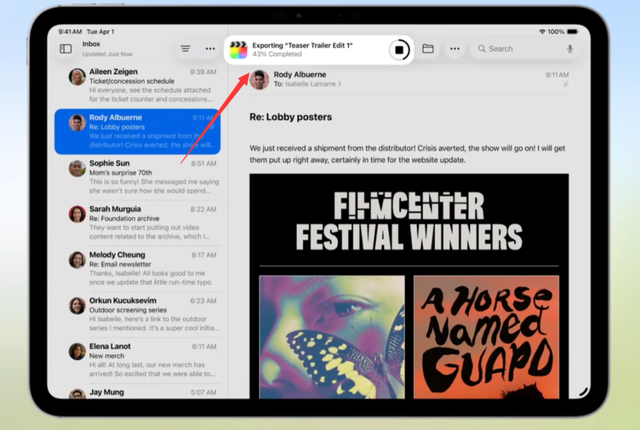Open Jay Mung's email
640x430 pixels.
point(140,392)
